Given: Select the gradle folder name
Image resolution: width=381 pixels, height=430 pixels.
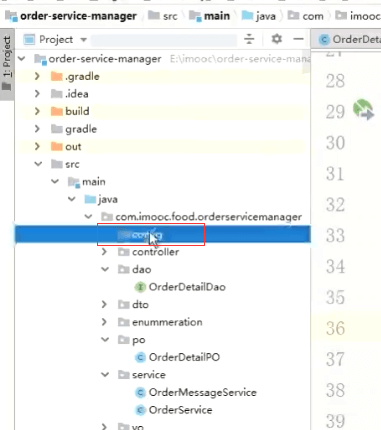Looking at the screenshot, I should [81, 129].
